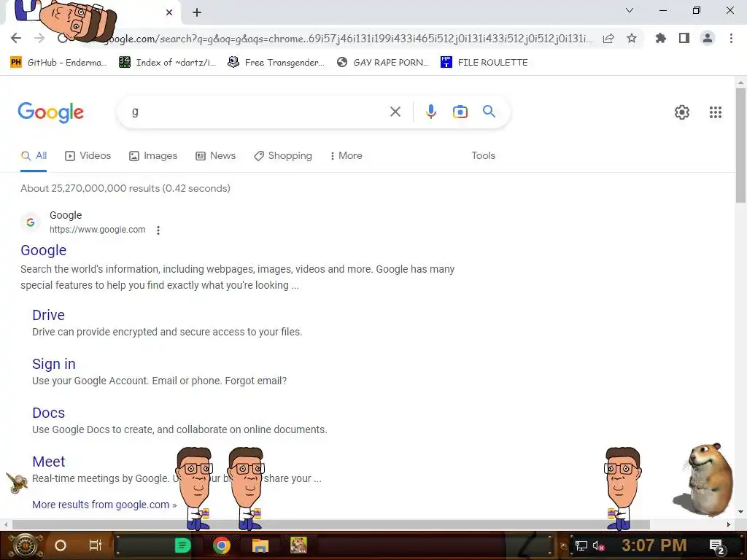
Task: Open the hamster app taskbar icon
Action: point(298,545)
